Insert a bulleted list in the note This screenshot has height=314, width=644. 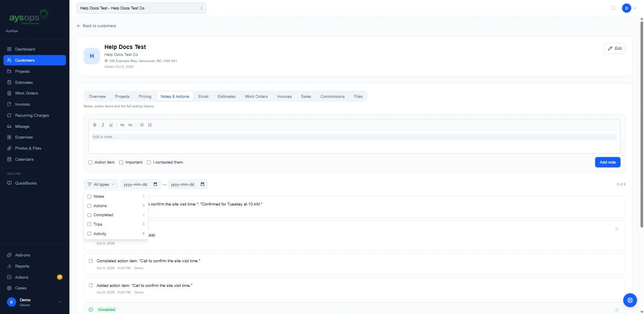pyautogui.click(x=142, y=125)
